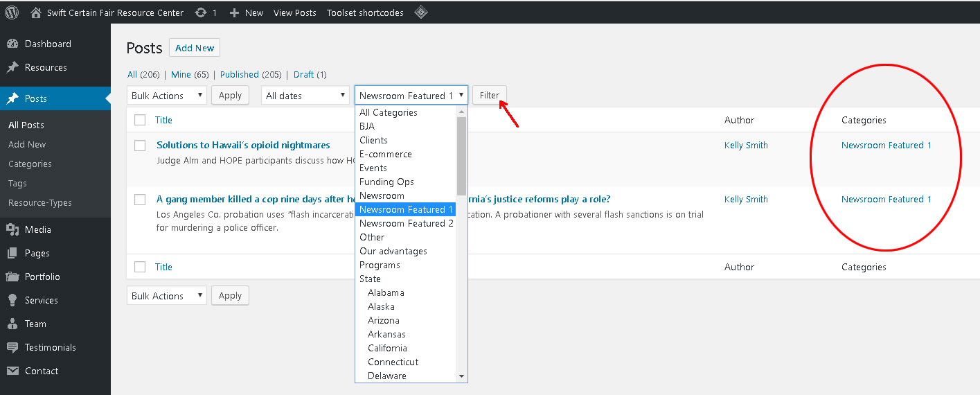Choose California in the category list

pos(405,348)
